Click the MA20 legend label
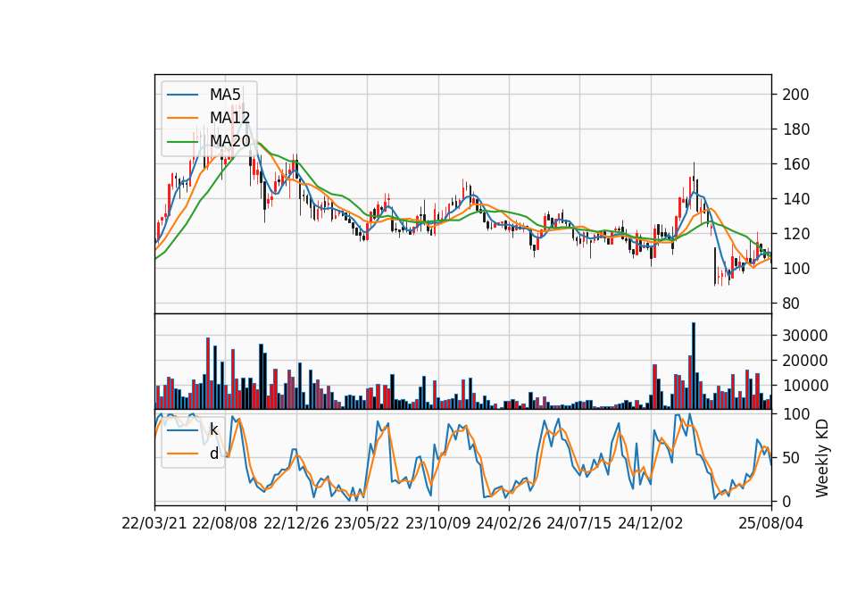 tap(230, 141)
